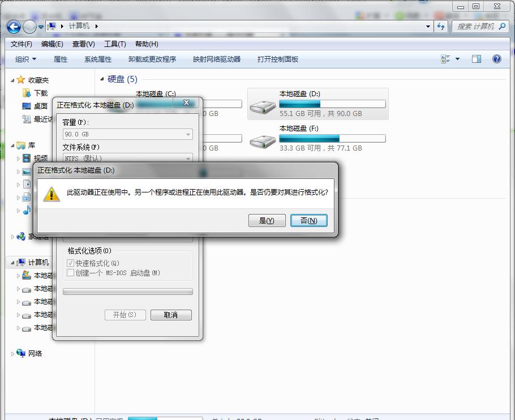
Task: Open the 编辑(E) menu
Action: tap(52, 44)
